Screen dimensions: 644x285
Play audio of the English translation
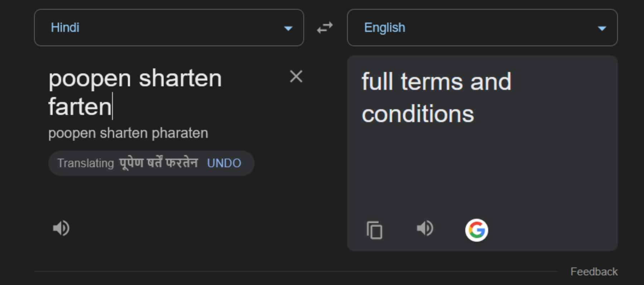425,228
